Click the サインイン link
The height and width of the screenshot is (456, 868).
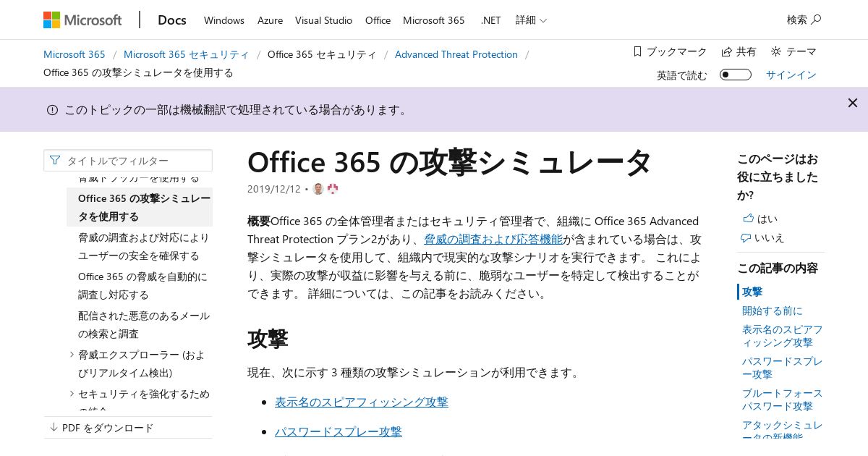point(791,75)
